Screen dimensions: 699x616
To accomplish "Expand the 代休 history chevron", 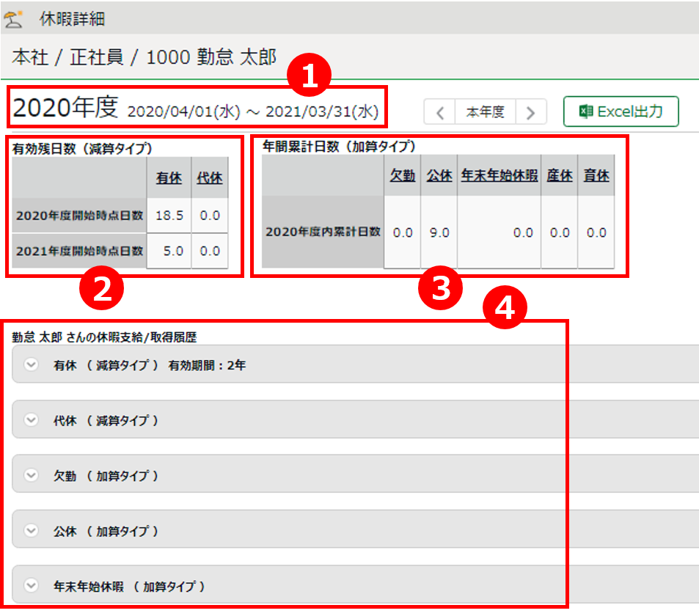I will pyautogui.click(x=31, y=420).
